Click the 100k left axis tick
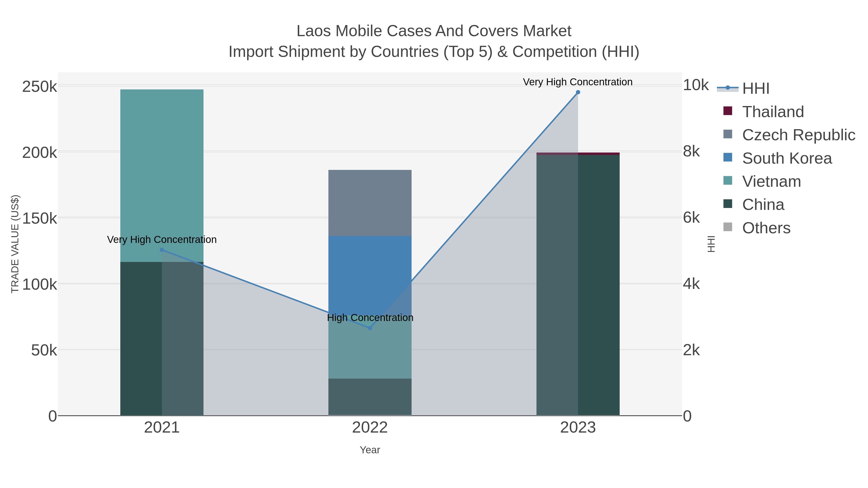The image size is (868, 488). coord(40,285)
